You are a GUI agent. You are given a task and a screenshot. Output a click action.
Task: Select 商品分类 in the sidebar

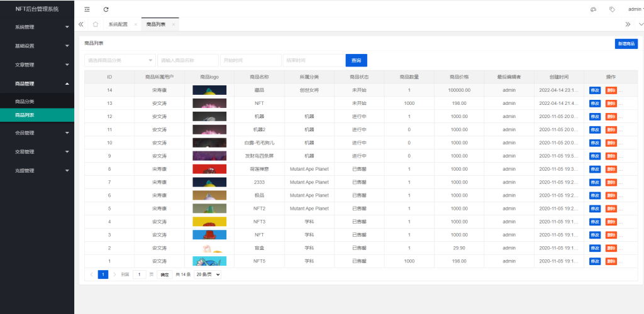pyautogui.click(x=25, y=101)
